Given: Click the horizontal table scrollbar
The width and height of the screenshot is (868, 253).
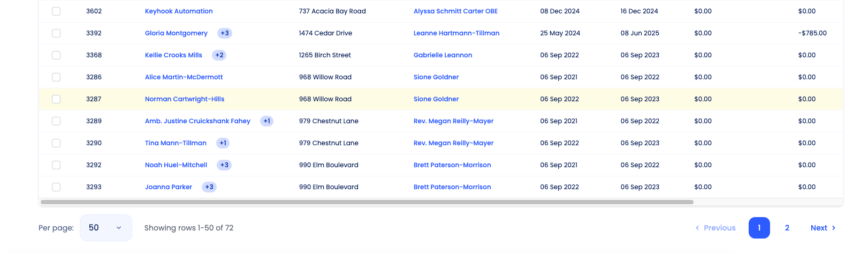Looking at the screenshot, I should [x=367, y=202].
